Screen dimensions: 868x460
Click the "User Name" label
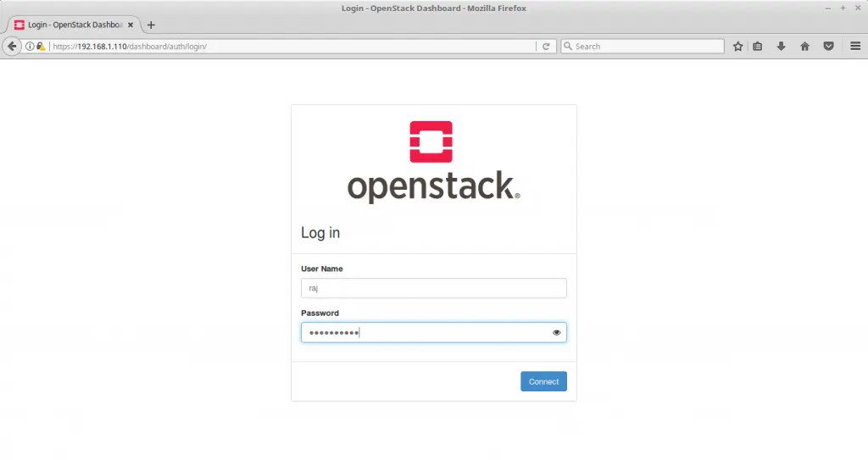pyautogui.click(x=321, y=269)
